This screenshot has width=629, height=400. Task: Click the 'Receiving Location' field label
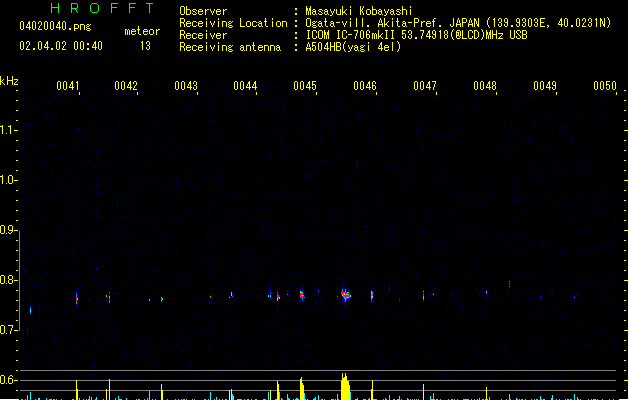(x=233, y=23)
